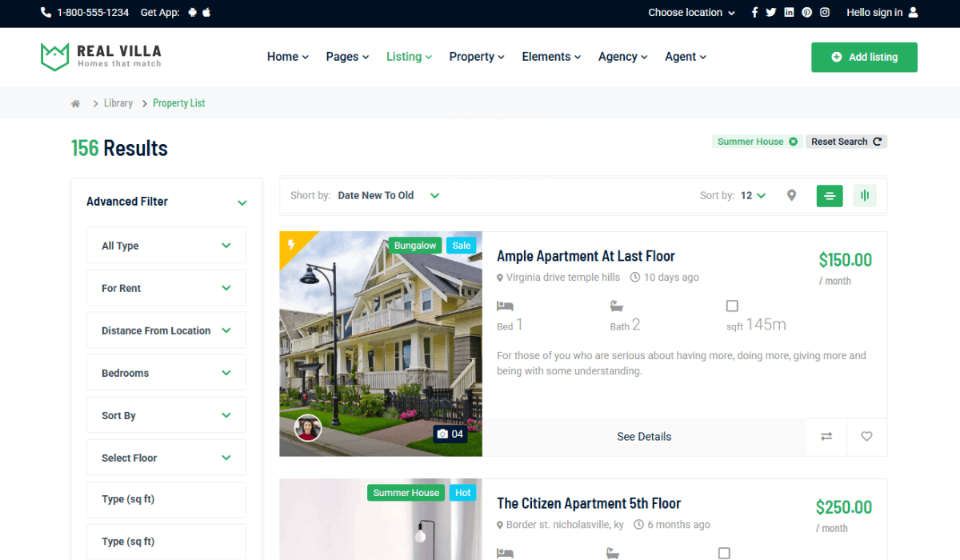Viewport: 960px width, 560px height.
Task: Show results on map pin icon
Action: [791, 195]
